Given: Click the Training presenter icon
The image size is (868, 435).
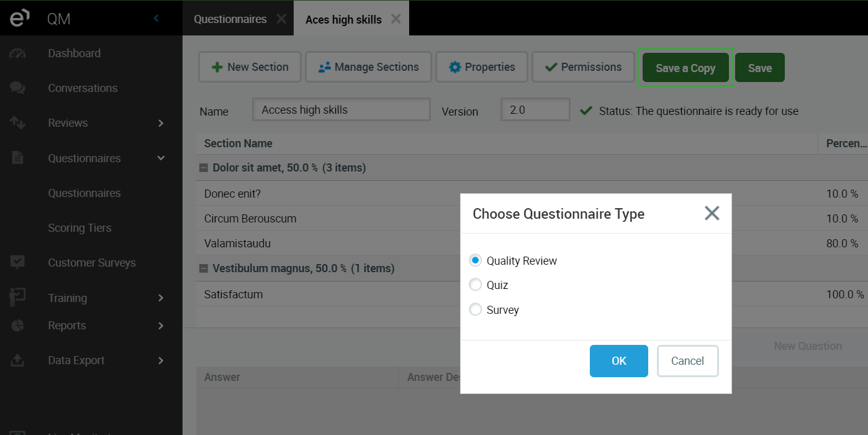Looking at the screenshot, I should pos(17,298).
